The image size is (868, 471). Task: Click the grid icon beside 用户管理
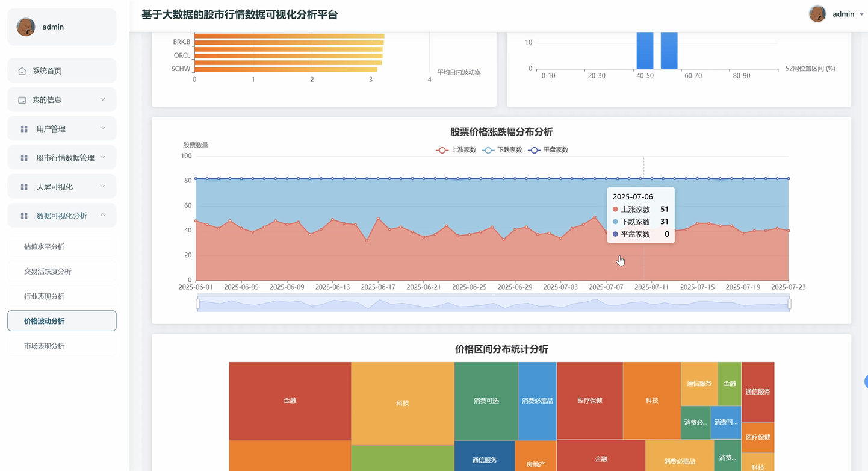[x=24, y=129]
